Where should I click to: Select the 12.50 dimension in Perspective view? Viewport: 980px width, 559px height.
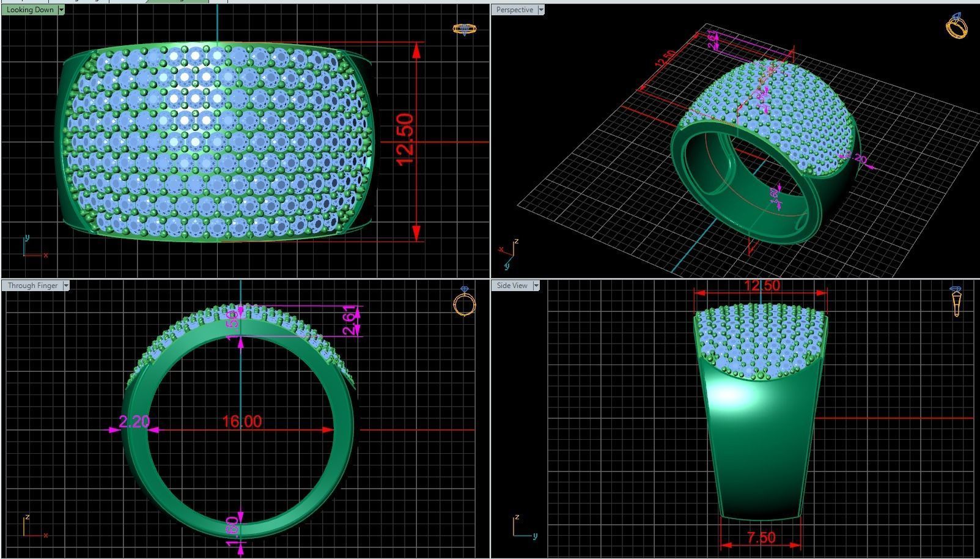pyautogui.click(x=665, y=59)
